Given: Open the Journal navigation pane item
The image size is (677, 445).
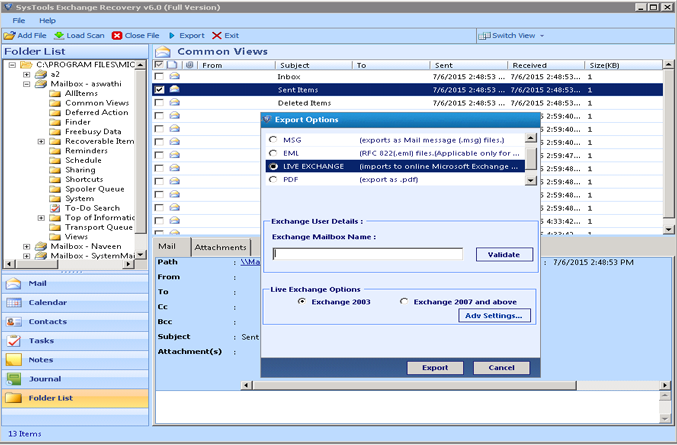Looking at the screenshot, I should [x=76, y=379].
